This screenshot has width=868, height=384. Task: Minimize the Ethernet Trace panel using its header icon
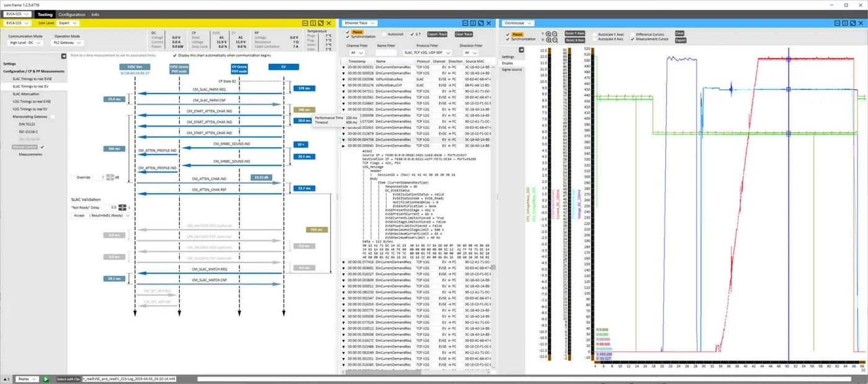(465, 23)
